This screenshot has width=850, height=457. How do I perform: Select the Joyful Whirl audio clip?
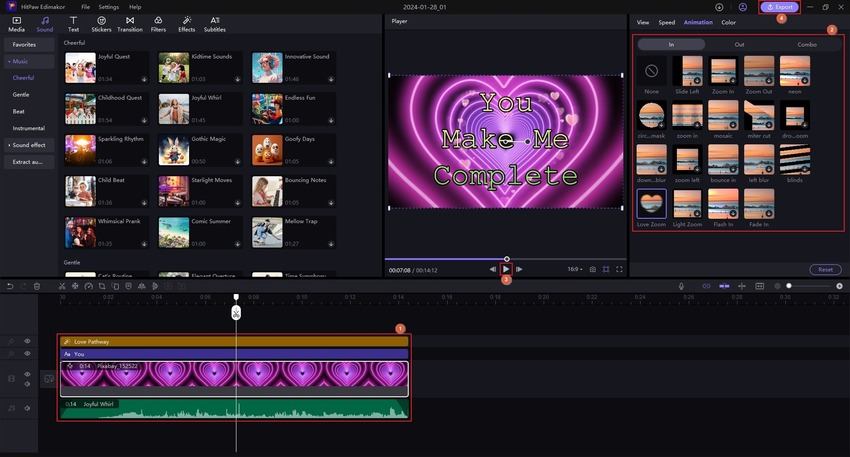pyautogui.click(x=234, y=409)
